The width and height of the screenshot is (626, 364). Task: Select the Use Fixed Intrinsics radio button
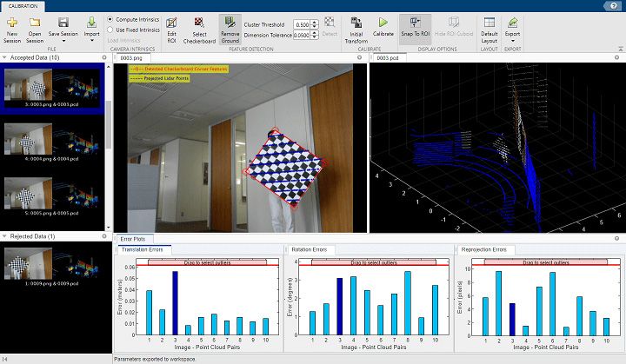[x=110, y=30]
